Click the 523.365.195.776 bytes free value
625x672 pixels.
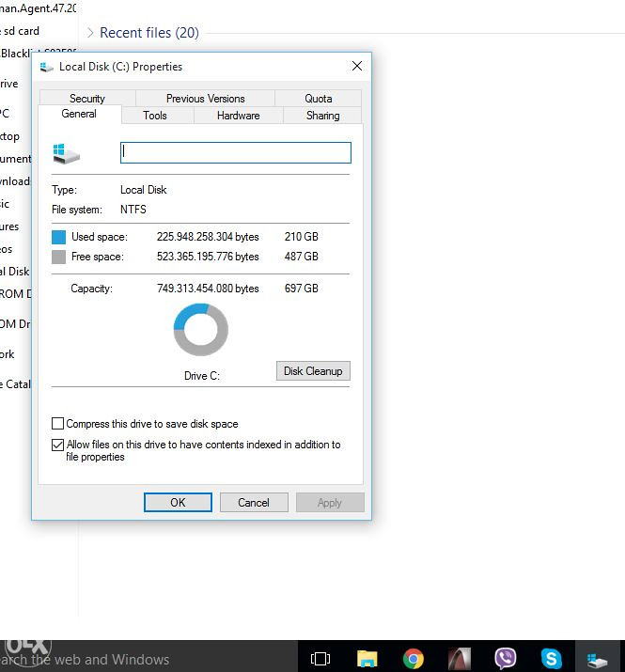(x=208, y=257)
